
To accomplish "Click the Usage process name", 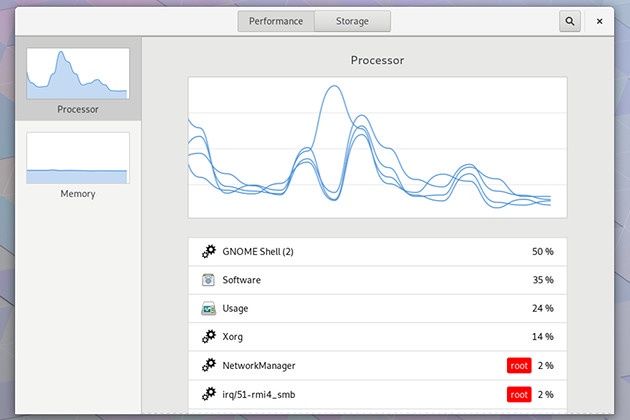I will 235,309.
